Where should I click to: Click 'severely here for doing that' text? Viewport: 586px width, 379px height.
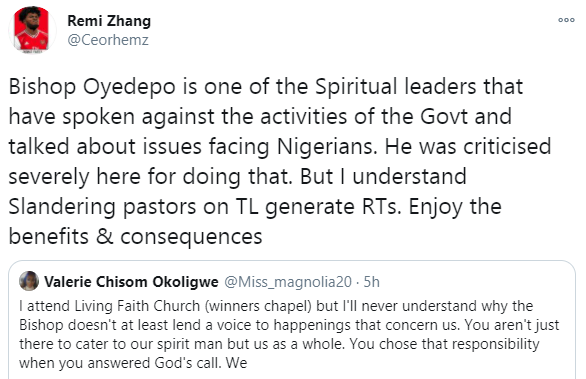150,176
